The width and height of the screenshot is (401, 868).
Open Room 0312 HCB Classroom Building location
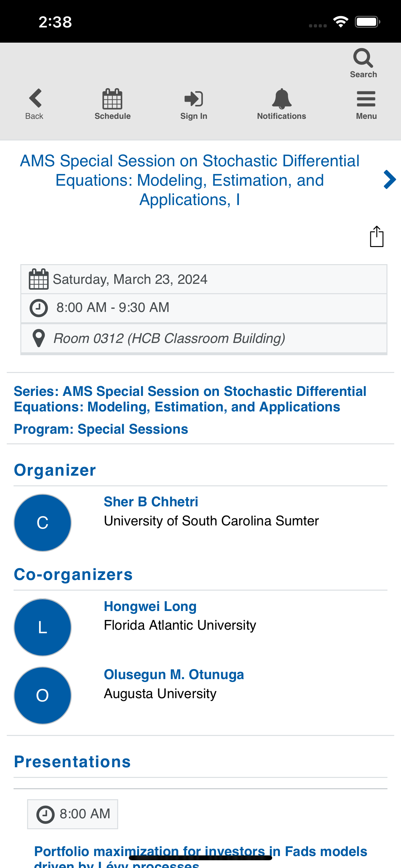pos(203,338)
